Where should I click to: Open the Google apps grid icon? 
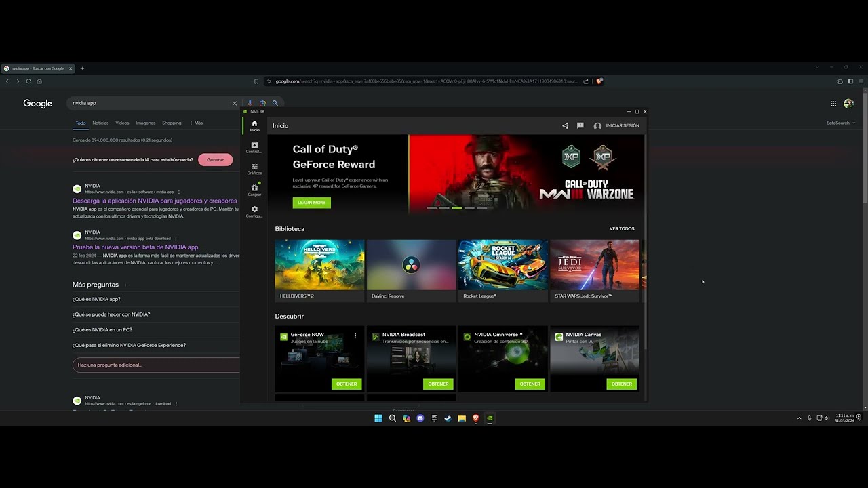[x=833, y=104]
